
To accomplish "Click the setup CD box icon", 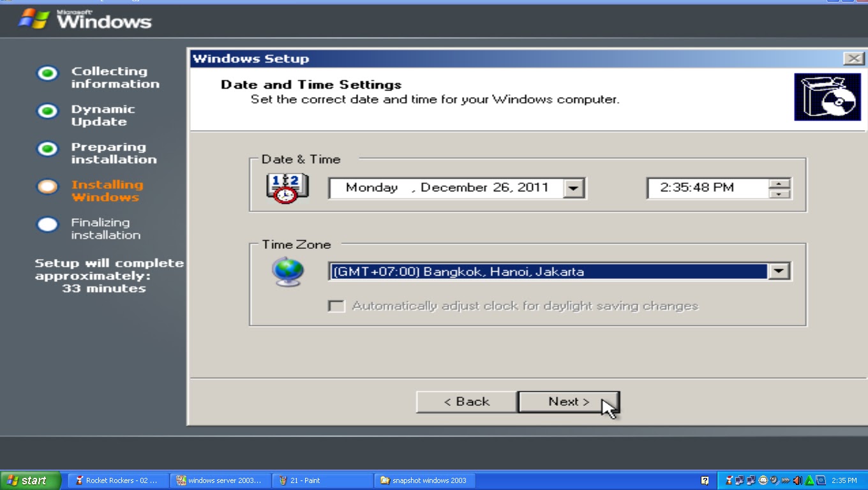I will pyautogui.click(x=827, y=96).
